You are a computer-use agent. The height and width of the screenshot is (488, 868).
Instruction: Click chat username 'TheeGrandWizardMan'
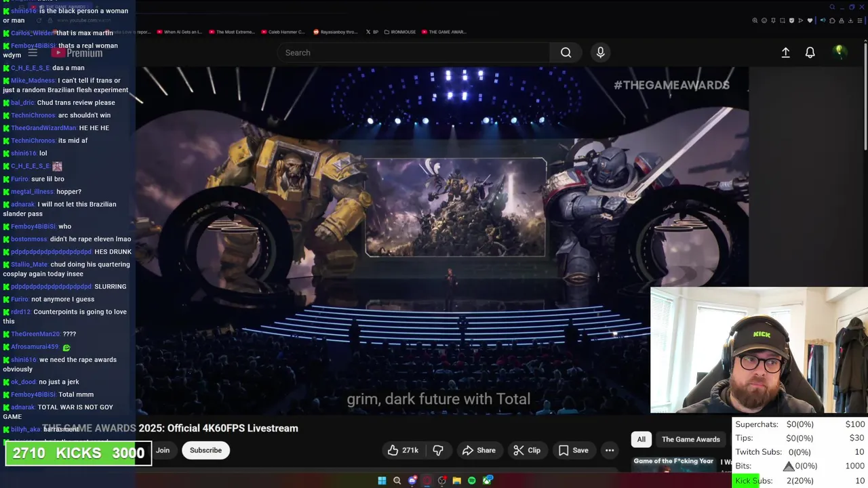(x=43, y=128)
